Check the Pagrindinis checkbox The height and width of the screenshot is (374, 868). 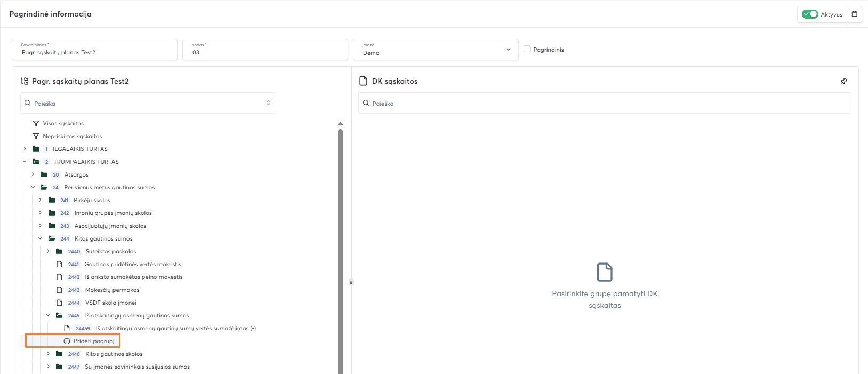(x=527, y=49)
